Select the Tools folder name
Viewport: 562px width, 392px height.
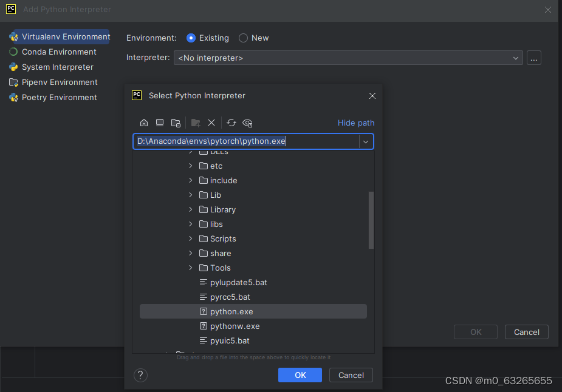click(221, 268)
